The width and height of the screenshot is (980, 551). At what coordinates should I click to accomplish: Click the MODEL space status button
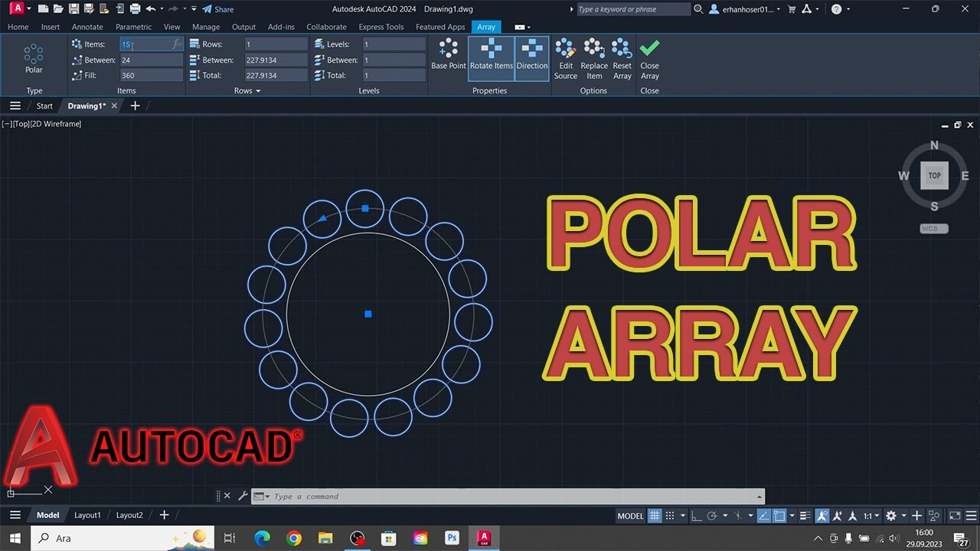630,516
